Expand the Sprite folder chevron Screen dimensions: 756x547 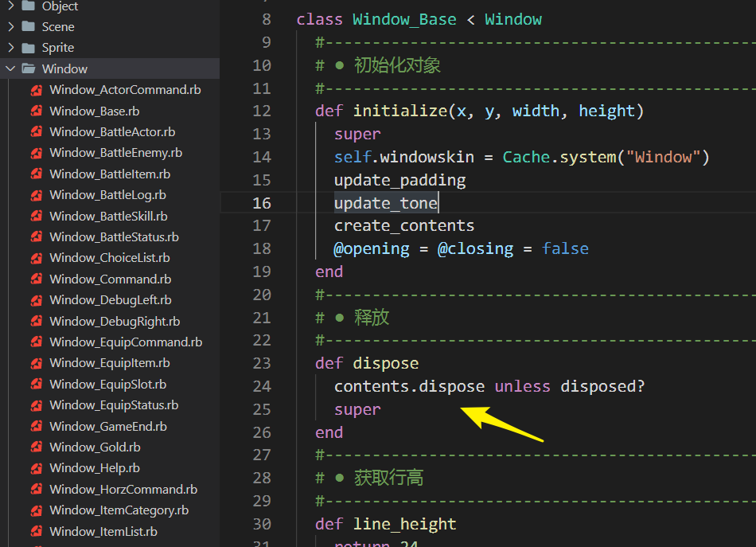click(10, 48)
